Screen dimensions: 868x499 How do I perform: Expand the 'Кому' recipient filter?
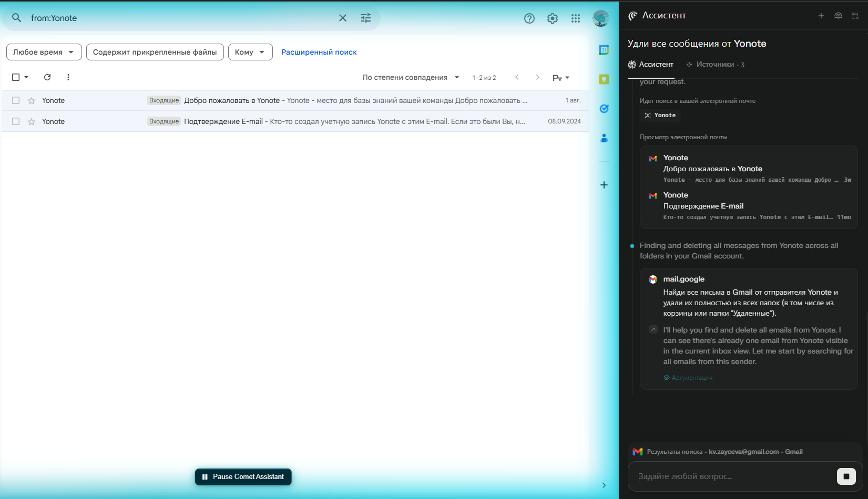point(250,52)
